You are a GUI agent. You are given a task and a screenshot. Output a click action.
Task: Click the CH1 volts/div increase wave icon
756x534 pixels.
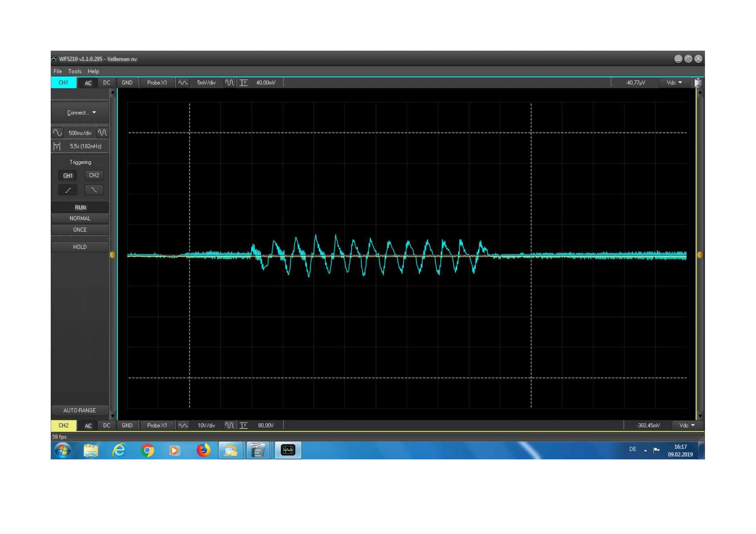coord(229,83)
